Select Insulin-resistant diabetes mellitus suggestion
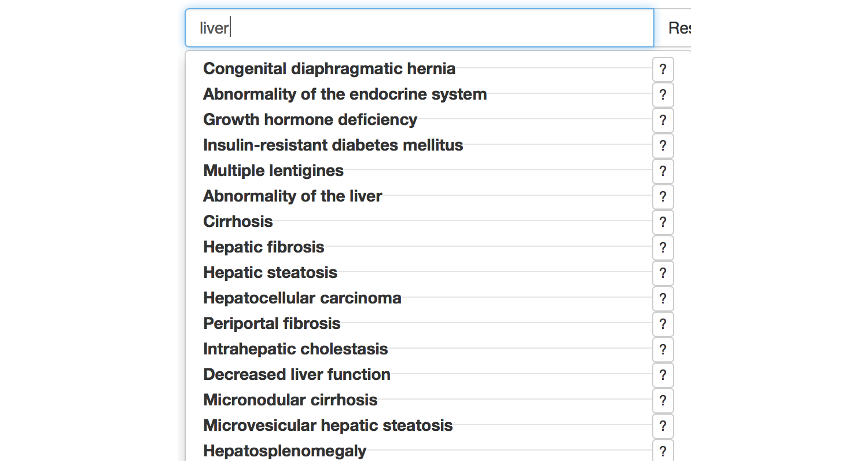 [x=333, y=145]
